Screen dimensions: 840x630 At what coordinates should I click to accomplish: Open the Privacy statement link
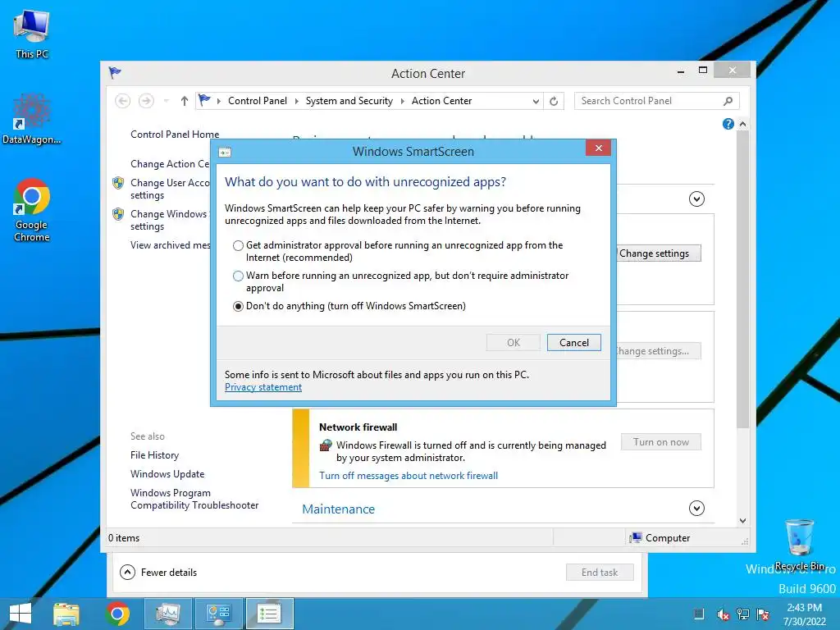(263, 387)
